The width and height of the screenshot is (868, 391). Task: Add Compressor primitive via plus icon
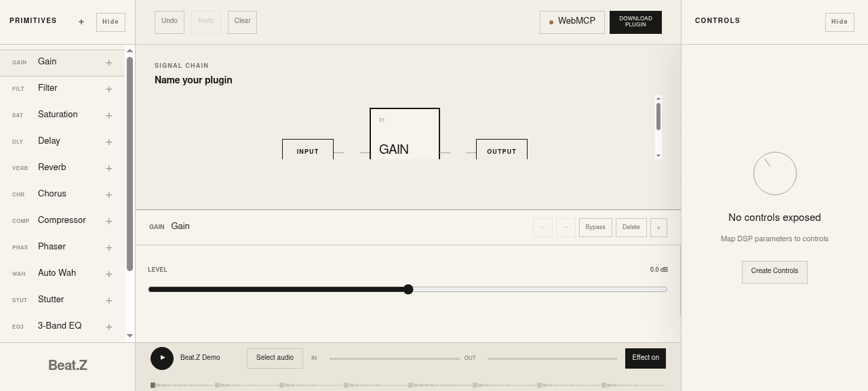tap(108, 221)
